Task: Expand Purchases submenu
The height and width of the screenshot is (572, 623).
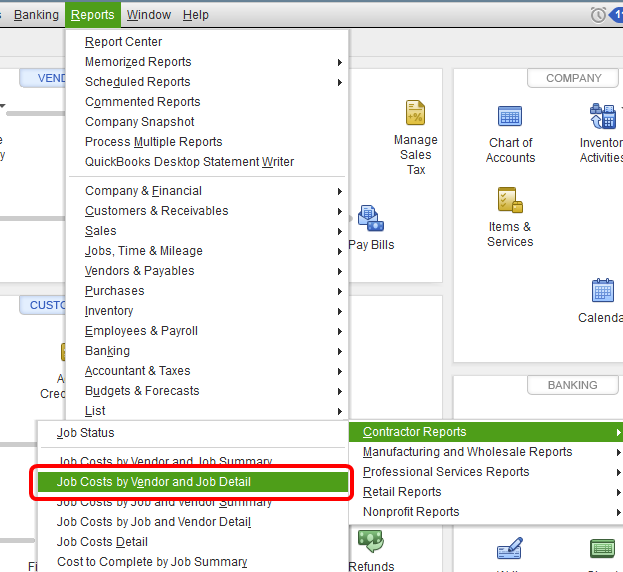Action: 207,291
